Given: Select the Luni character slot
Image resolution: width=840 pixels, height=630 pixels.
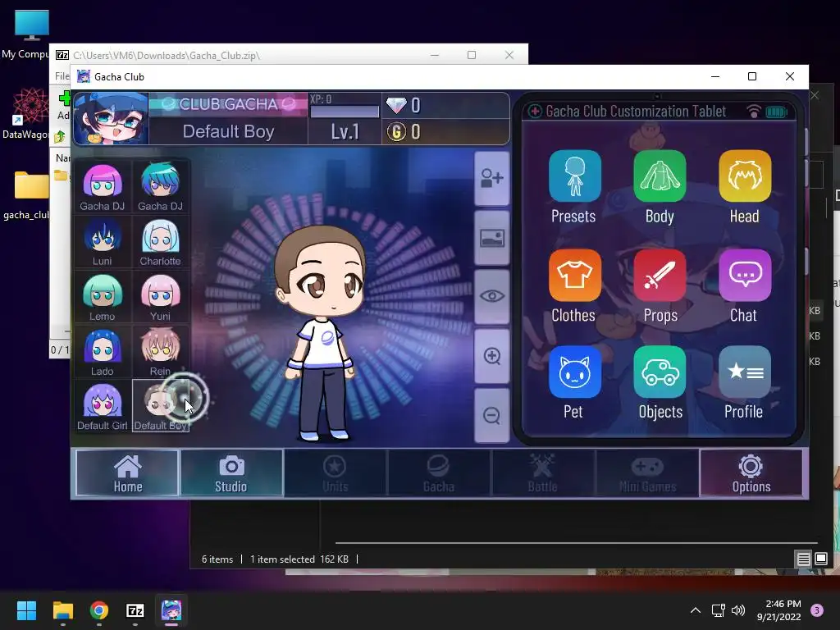Looking at the screenshot, I should (103, 242).
